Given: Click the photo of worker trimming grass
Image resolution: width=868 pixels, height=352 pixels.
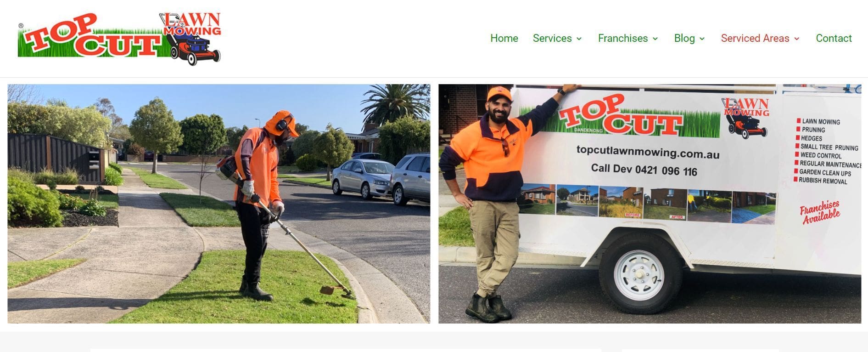Looking at the screenshot, I should 219,204.
